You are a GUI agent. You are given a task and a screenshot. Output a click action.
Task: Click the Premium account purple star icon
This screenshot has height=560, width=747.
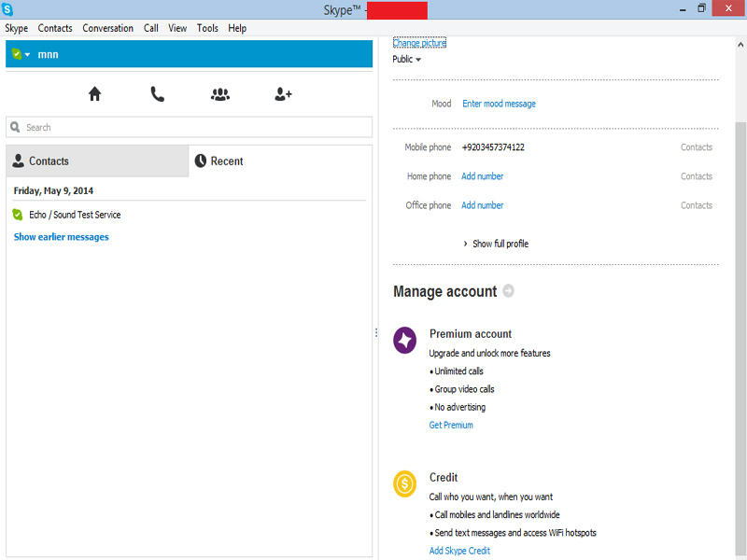[x=404, y=340]
